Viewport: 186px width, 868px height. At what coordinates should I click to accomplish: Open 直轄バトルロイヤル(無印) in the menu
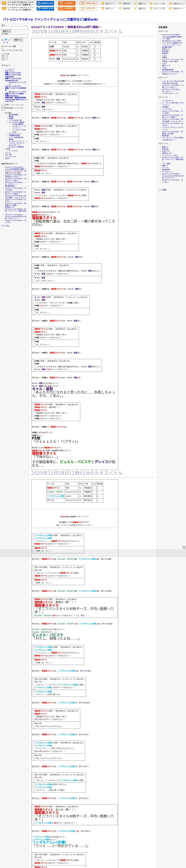[14, 94]
